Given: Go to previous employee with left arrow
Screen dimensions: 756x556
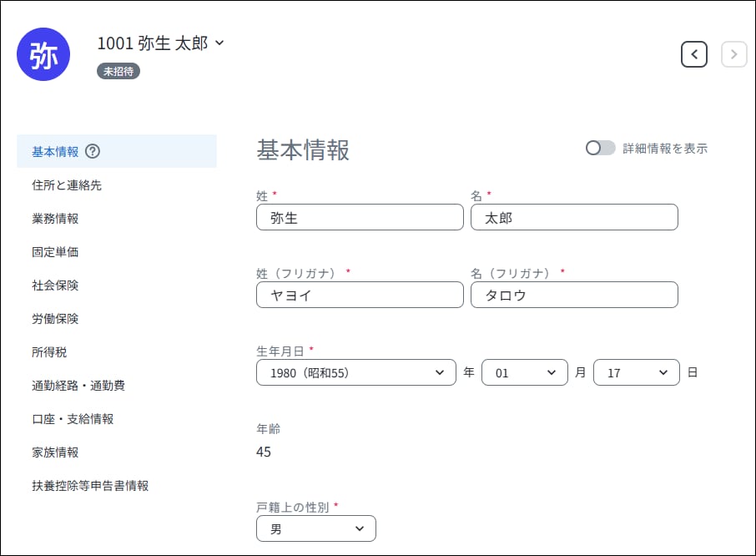Looking at the screenshot, I should coord(693,54).
